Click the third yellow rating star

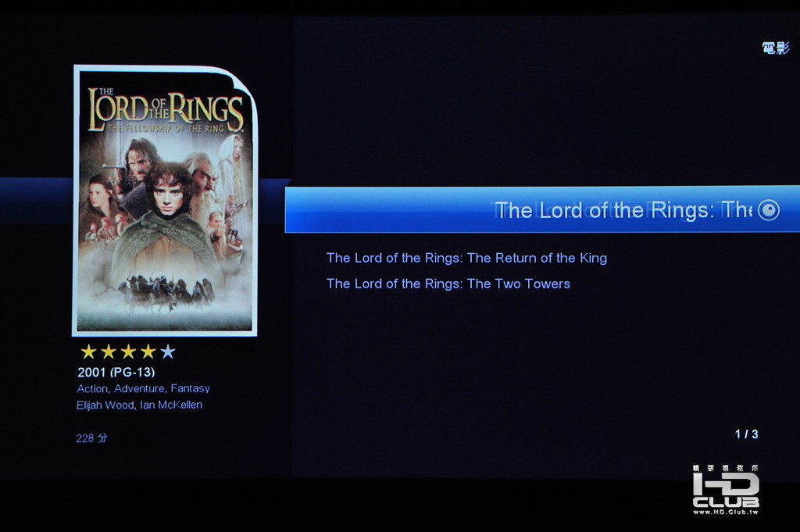pyautogui.click(x=128, y=352)
